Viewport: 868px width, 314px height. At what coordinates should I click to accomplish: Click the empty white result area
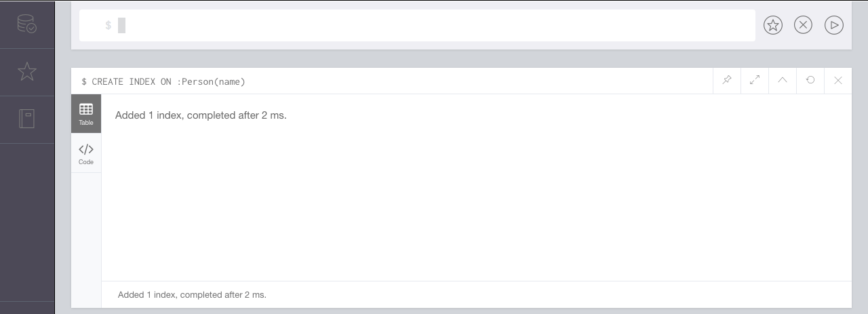(475, 203)
